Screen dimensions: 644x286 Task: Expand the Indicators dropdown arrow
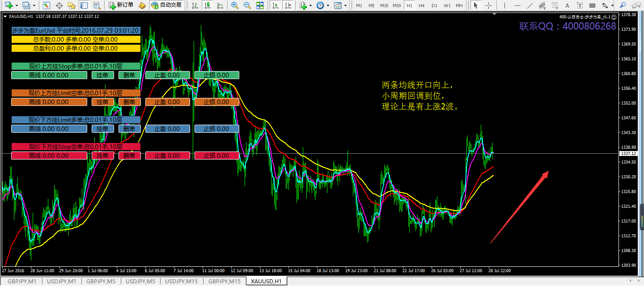(x=310, y=5)
